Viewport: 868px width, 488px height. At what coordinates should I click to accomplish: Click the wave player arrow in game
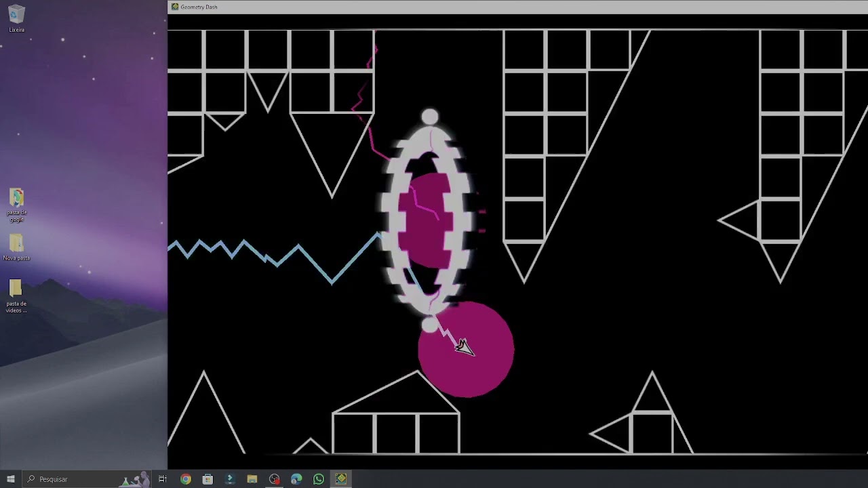[x=465, y=348]
